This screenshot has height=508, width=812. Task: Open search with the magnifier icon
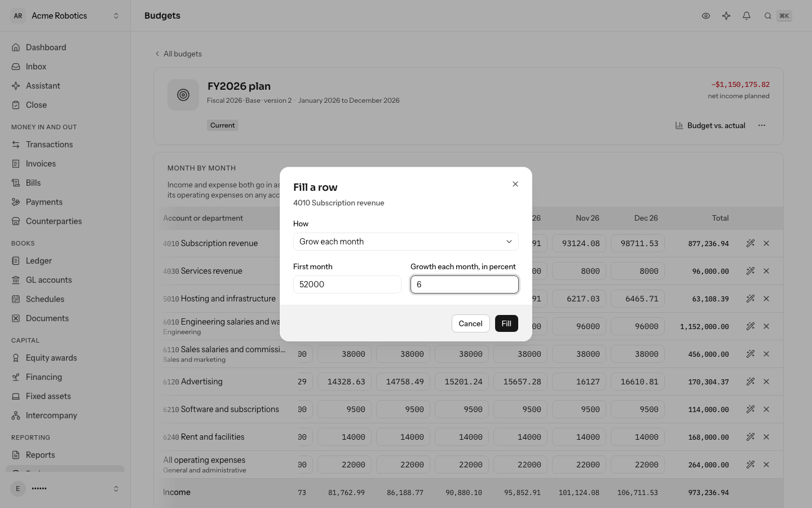(x=768, y=16)
